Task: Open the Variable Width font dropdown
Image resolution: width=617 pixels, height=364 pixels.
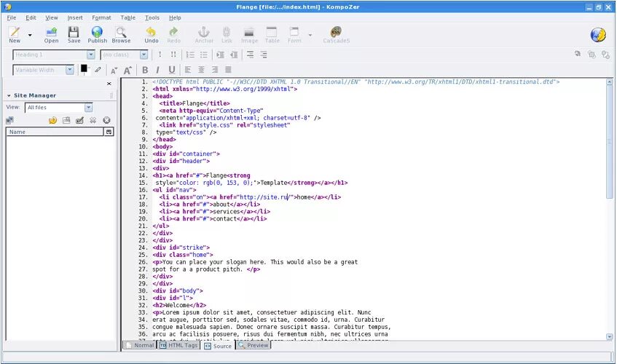Action: (43, 70)
